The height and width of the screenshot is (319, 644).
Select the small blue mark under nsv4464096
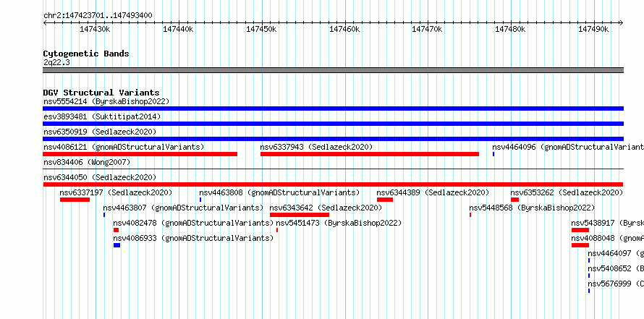coord(493,154)
